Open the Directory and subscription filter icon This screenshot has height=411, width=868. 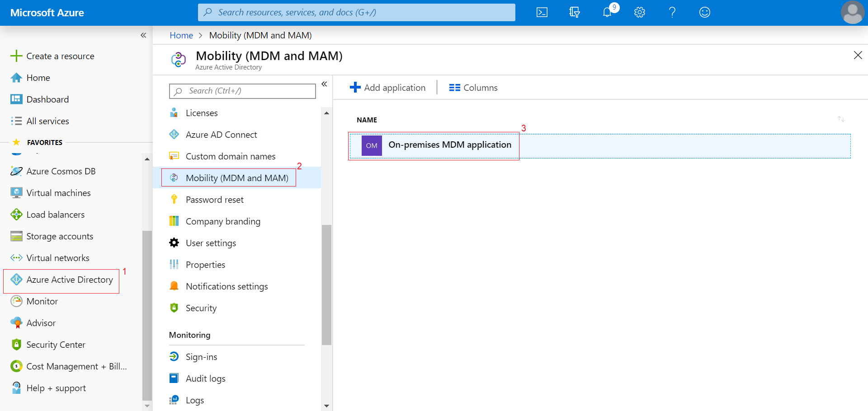click(x=574, y=13)
